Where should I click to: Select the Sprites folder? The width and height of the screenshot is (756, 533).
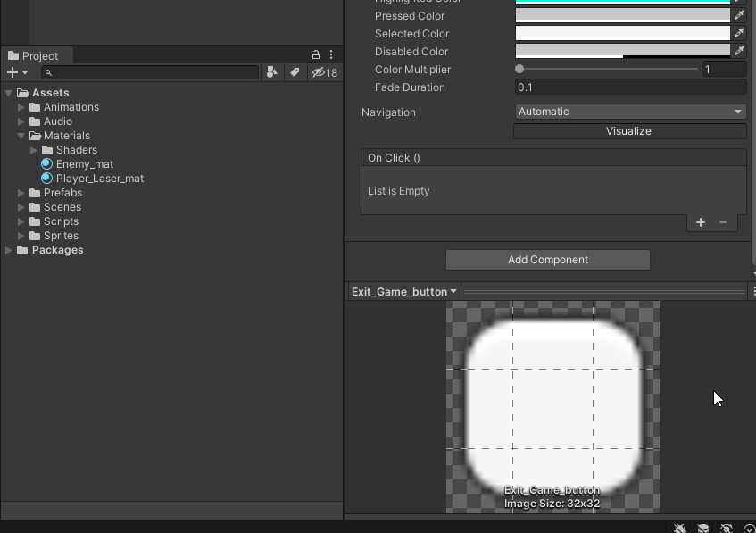pos(61,236)
